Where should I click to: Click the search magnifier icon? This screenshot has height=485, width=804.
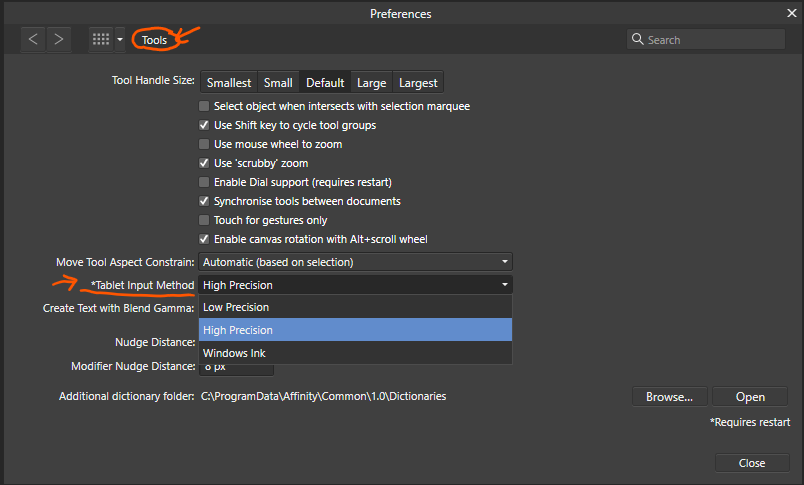click(637, 40)
